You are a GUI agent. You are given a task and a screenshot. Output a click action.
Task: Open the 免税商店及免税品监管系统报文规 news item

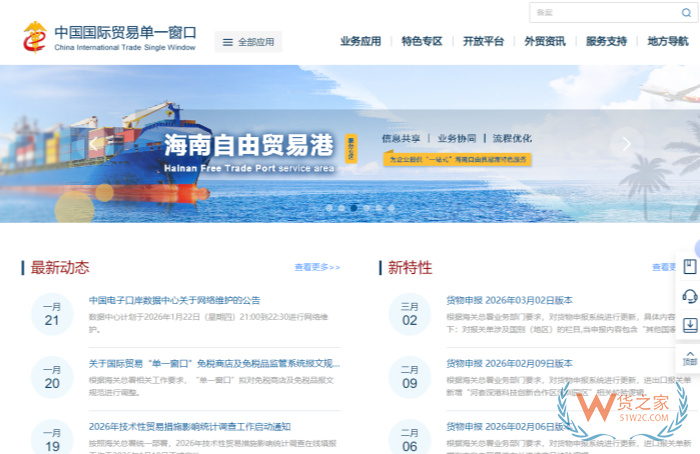click(214, 363)
